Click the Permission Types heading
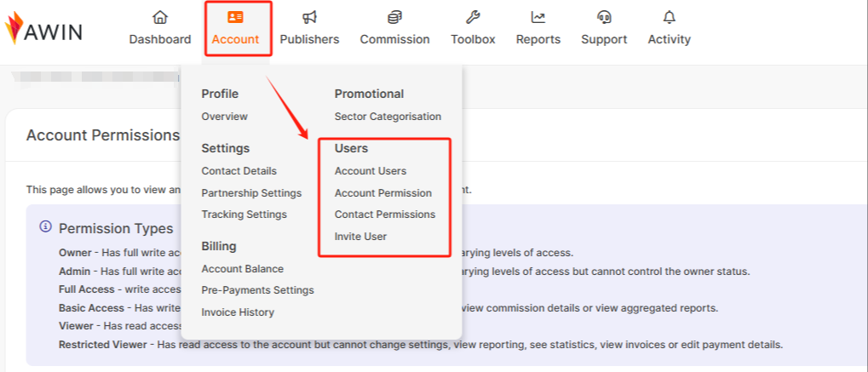Viewport: 868px width, 372px height. point(116,229)
